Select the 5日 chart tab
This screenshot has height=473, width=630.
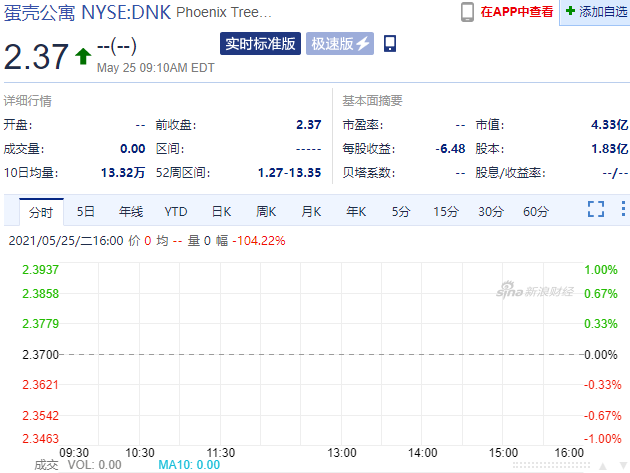(86, 211)
